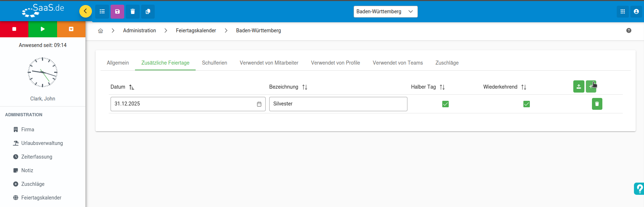Open Urlaubsverwaltung in sidebar
This screenshot has width=644, height=207.
click(42, 143)
